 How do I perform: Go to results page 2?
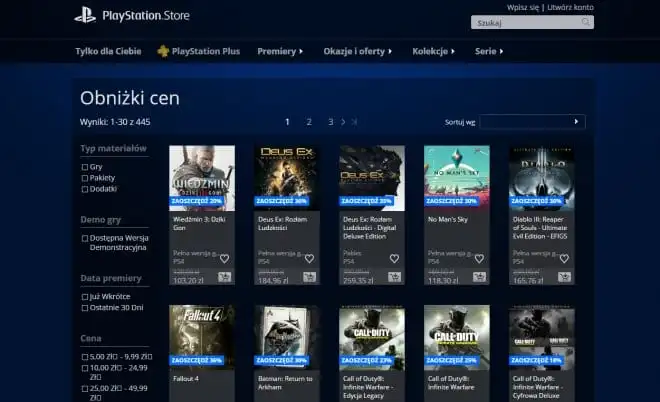309,122
